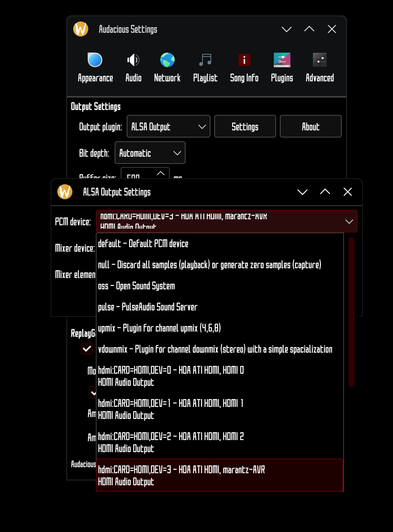Select 'null - Discard all samples' option
The image size is (393, 532).
[220, 265]
